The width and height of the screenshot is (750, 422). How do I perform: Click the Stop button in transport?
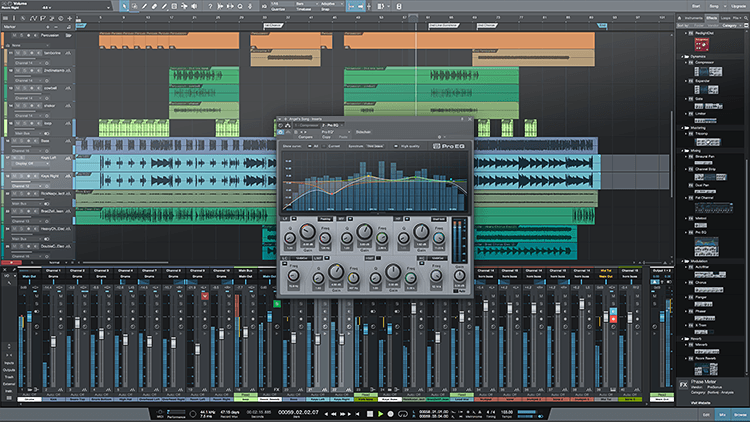click(x=370, y=414)
